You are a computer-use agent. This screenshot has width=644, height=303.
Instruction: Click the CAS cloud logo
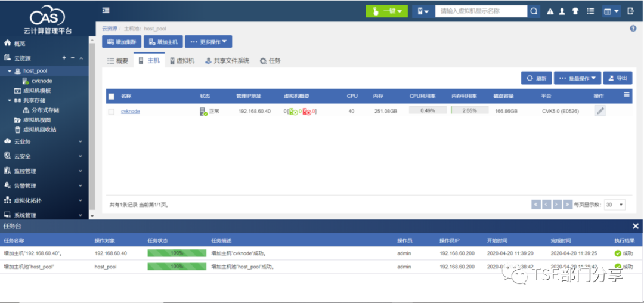tap(48, 16)
